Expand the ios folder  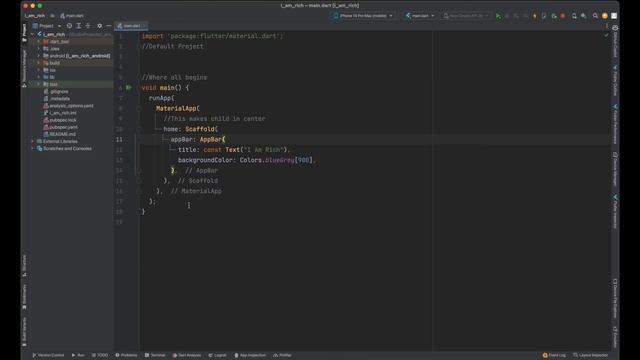coord(39,70)
